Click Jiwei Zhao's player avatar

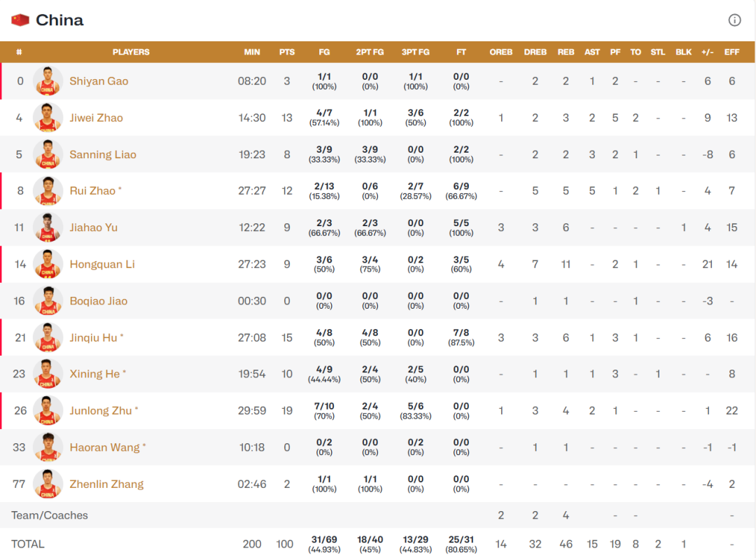point(48,118)
